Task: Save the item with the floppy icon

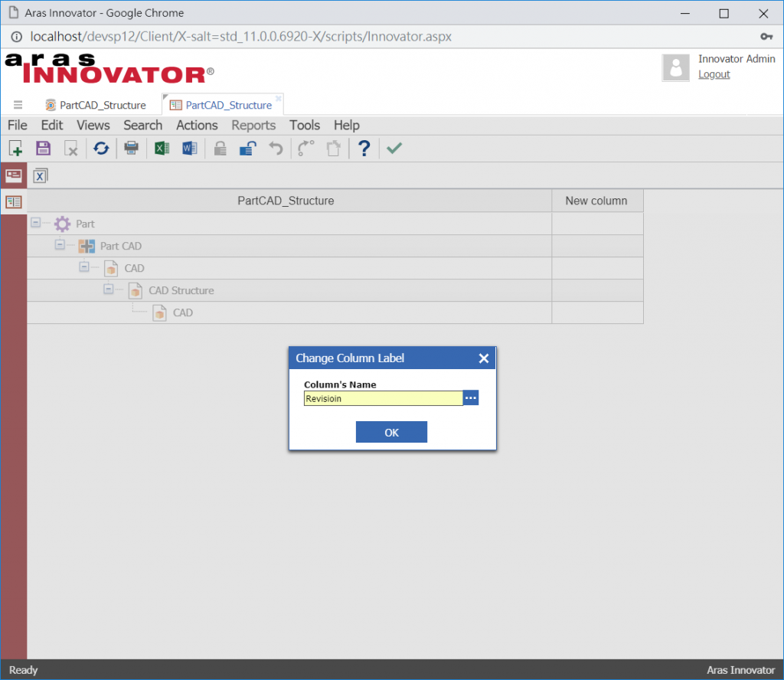Action: tap(43, 149)
